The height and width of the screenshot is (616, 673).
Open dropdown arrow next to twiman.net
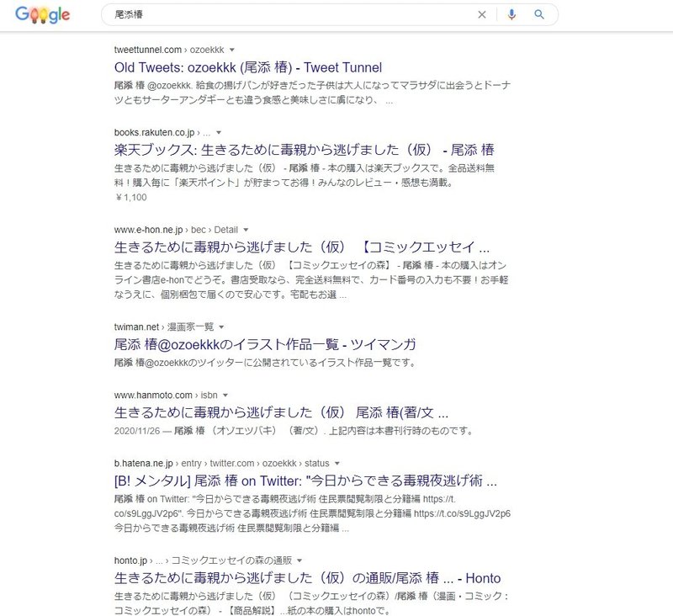tap(221, 327)
